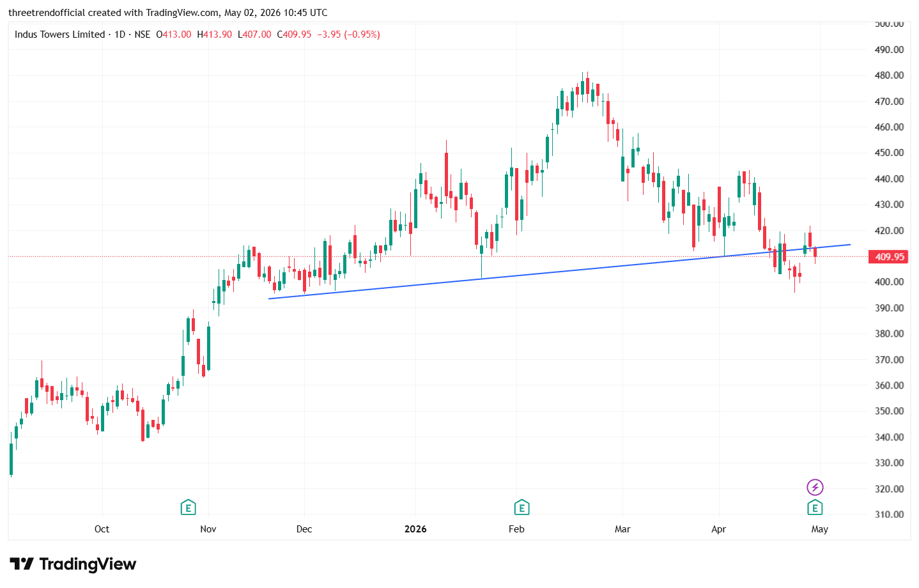The height and width of the screenshot is (588, 919).
Task: Select the Indus Towers Limited symbol title
Action: click(x=59, y=35)
